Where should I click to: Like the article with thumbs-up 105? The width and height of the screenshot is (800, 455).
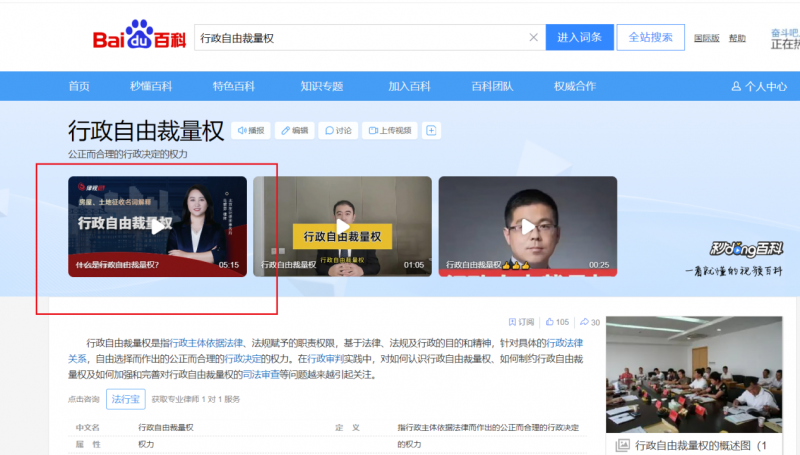coord(556,322)
